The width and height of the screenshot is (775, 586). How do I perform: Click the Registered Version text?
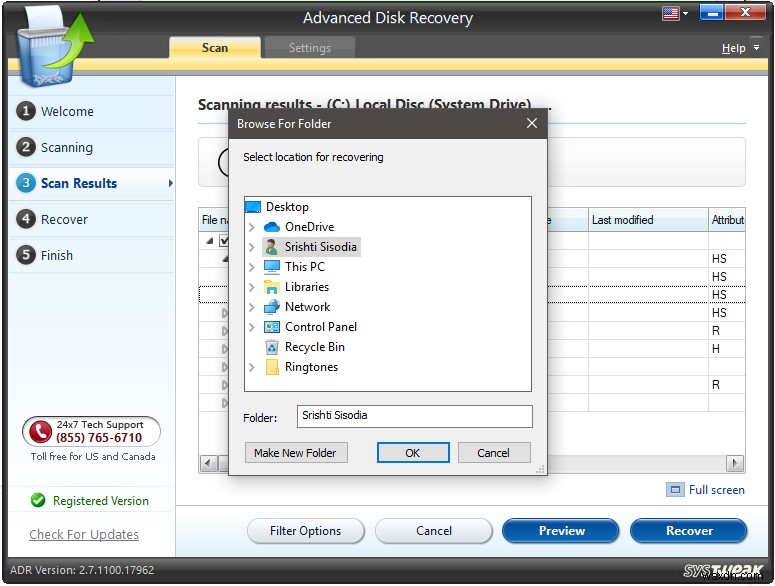click(x=101, y=501)
